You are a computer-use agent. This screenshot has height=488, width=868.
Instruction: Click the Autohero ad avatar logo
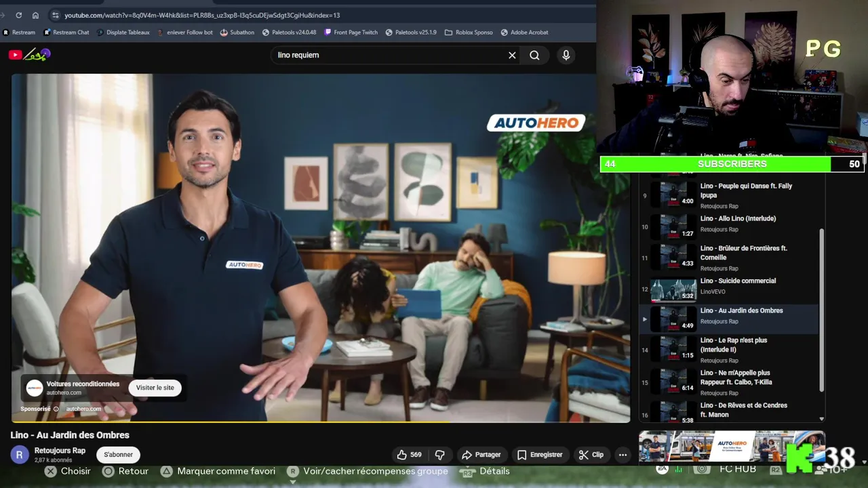35,388
